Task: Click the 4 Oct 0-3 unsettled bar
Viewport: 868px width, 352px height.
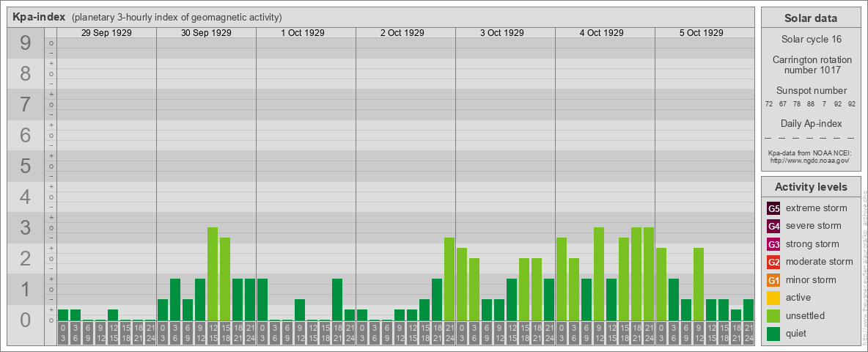Action: (x=562, y=279)
